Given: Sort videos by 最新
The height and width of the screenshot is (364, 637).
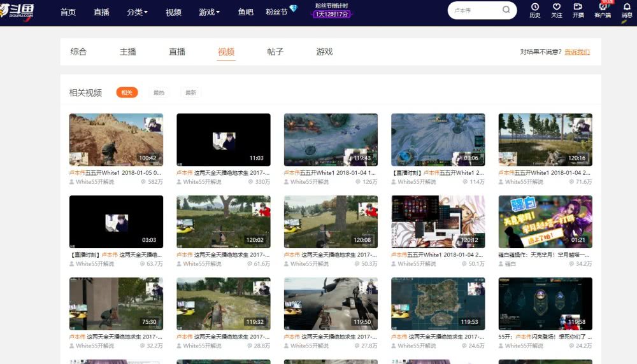Looking at the screenshot, I should 190,93.
